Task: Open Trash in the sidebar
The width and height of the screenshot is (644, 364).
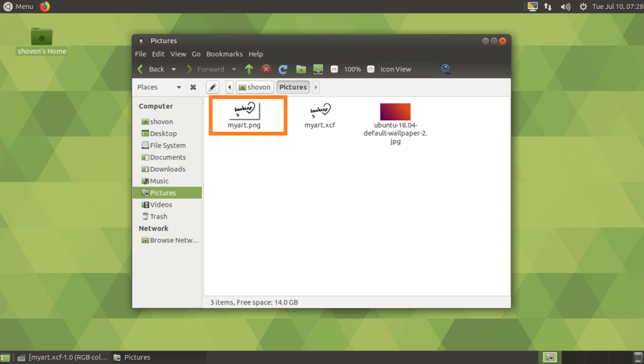Action: pyautogui.click(x=167, y=216)
